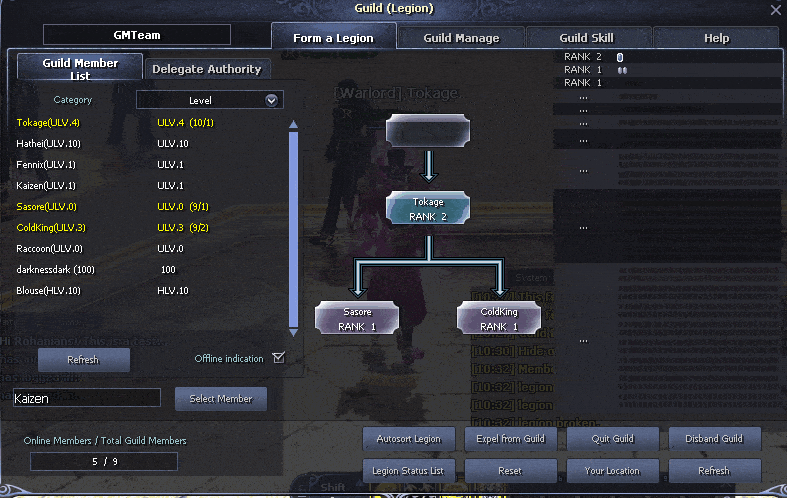
Task: Click the member name input field with Kaizen
Action: (87, 398)
